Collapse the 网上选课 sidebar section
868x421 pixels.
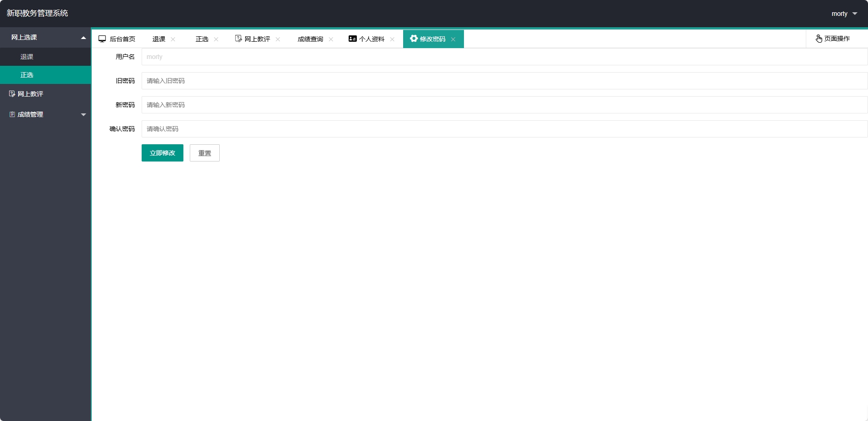[83, 37]
